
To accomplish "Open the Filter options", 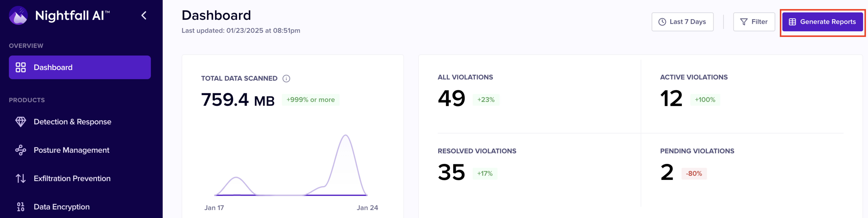I will (x=754, y=22).
